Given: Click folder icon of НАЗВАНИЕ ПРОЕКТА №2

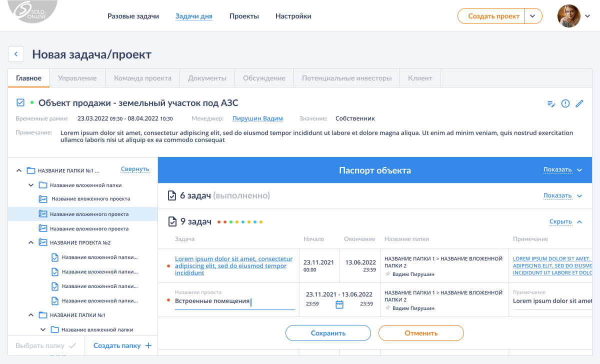Looking at the screenshot, I should [x=42, y=242].
